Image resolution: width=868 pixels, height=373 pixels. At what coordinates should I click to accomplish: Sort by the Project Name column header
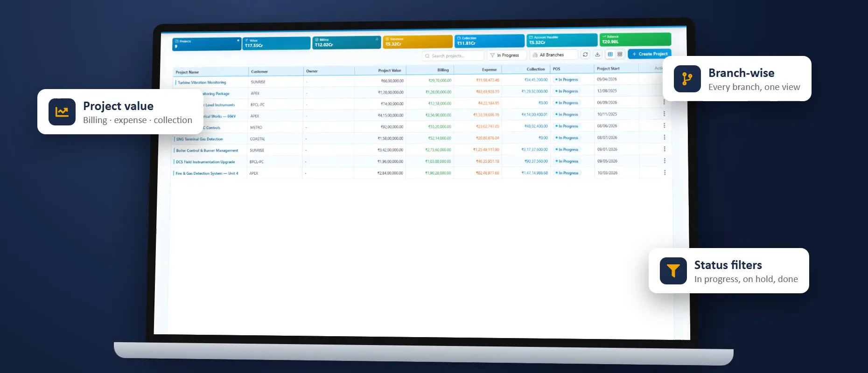click(x=187, y=72)
